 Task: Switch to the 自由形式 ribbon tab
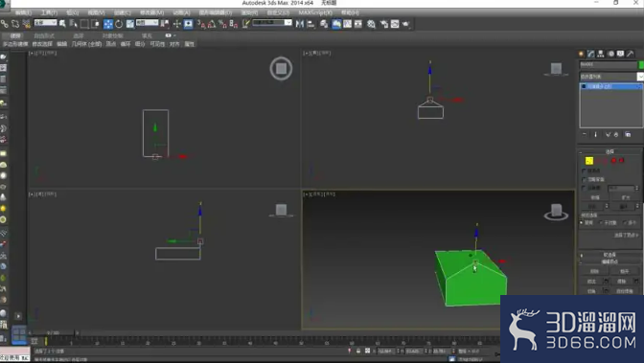[x=44, y=36]
